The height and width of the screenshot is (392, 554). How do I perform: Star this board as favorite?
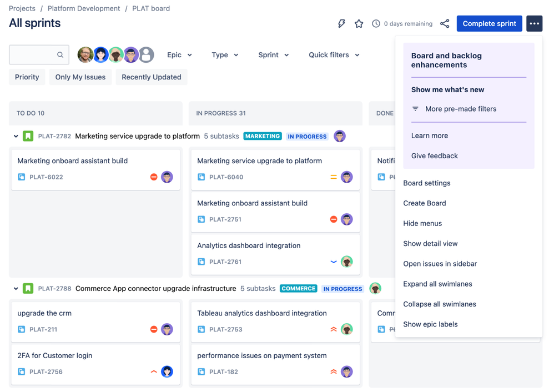pyautogui.click(x=359, y=24)
